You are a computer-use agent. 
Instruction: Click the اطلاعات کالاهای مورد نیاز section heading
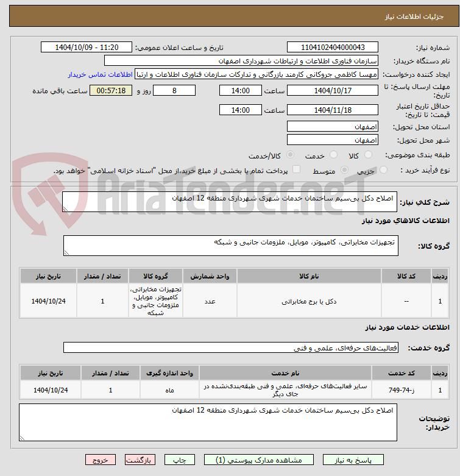point(405,221)
